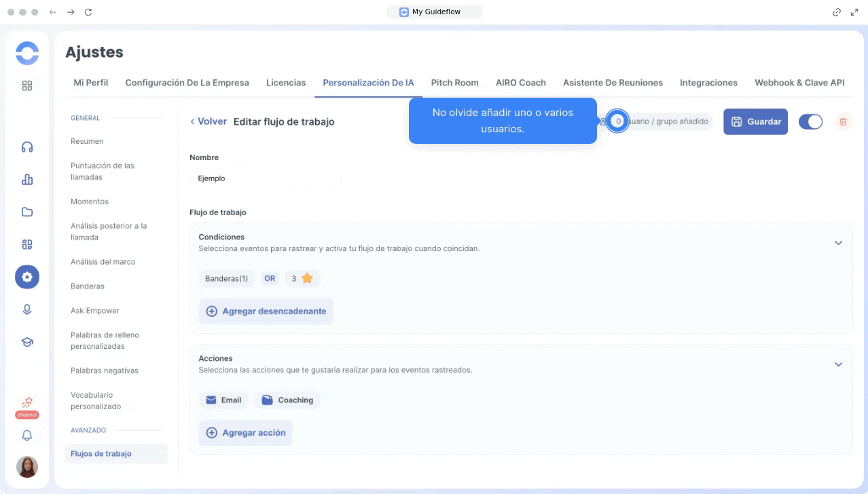Toggle the workflow active switch off
Viewport: 868px width, 494px height.
[x=810, y=121]
